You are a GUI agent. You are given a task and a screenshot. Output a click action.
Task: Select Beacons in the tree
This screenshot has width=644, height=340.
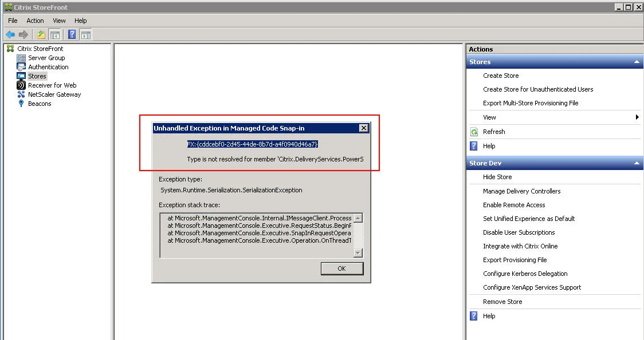coord(40,104)
